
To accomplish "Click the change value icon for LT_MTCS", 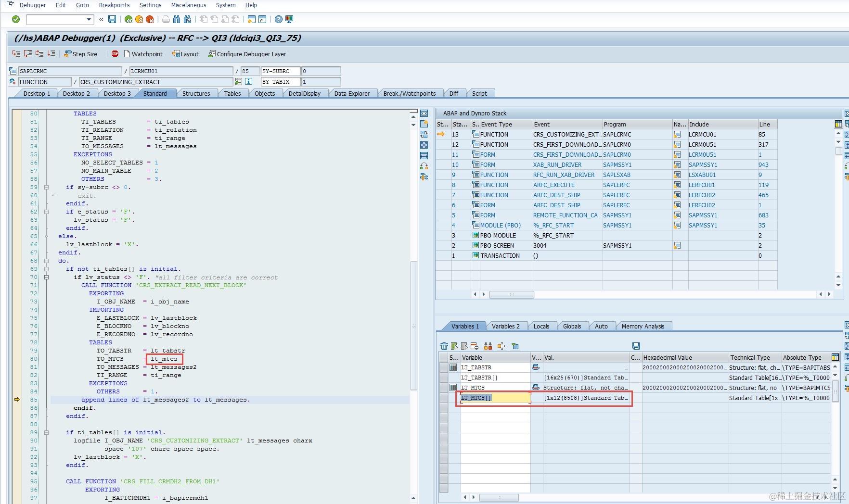I will click(x=536, y=388).
